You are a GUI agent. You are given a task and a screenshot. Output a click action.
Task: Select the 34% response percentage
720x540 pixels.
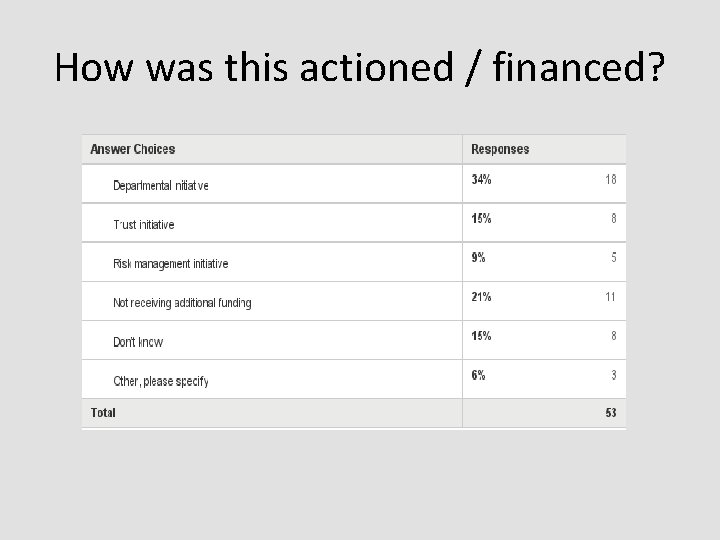482,179
